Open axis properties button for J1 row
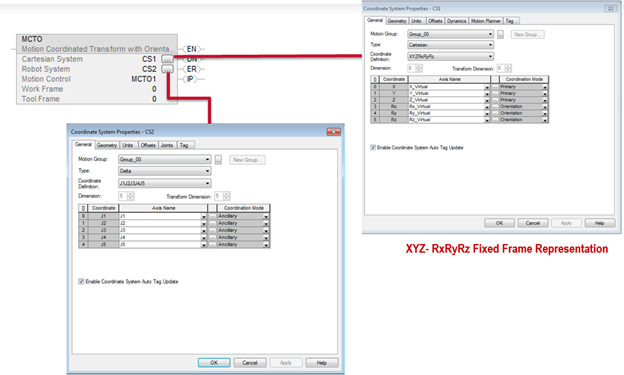Screen dimensions: 624x375 click(213, 216)
